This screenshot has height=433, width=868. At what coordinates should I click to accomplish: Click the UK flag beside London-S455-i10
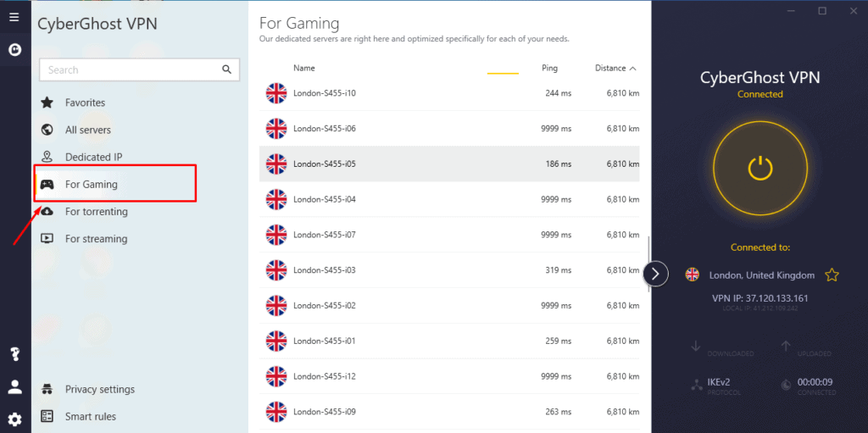[276, 93]
